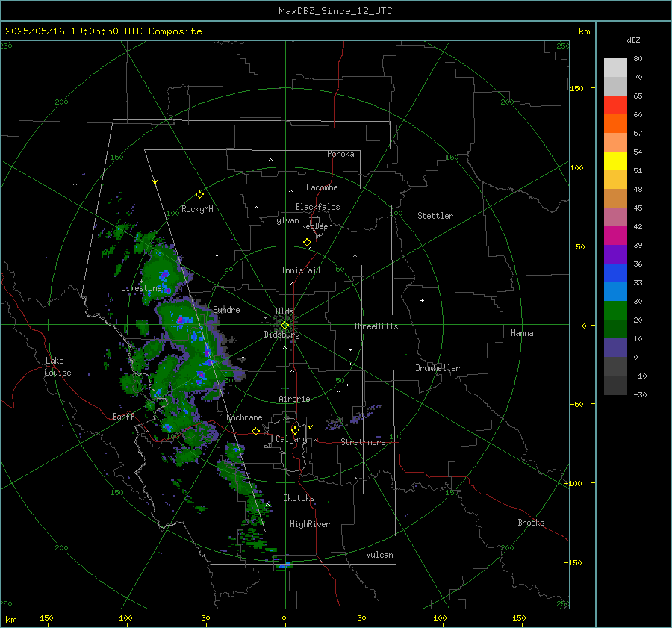The height and width of the screenshot is (628, 672).
Task: Click the Calgary label
Action: point(291,439)
